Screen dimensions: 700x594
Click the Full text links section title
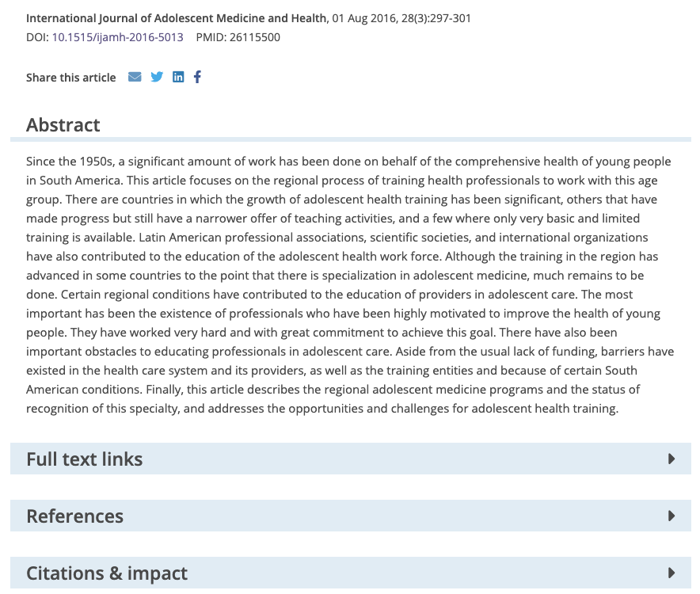[85, 459]
